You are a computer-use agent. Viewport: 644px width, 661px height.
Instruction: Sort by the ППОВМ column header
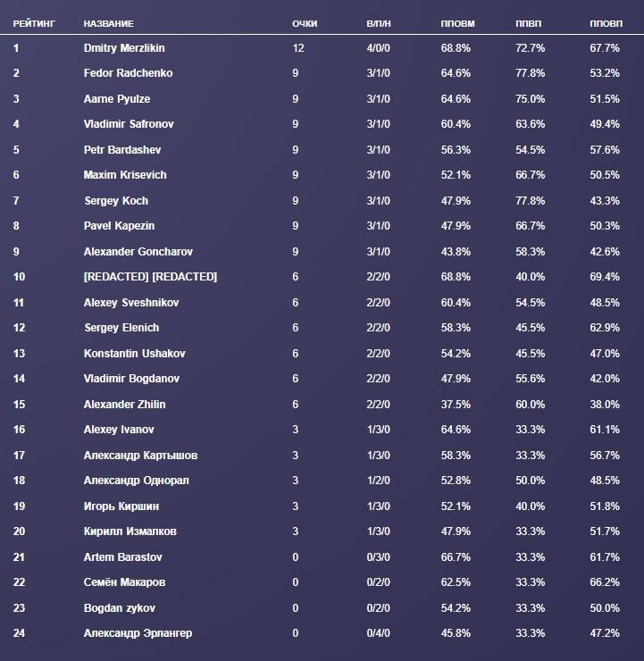click(457, 23)
